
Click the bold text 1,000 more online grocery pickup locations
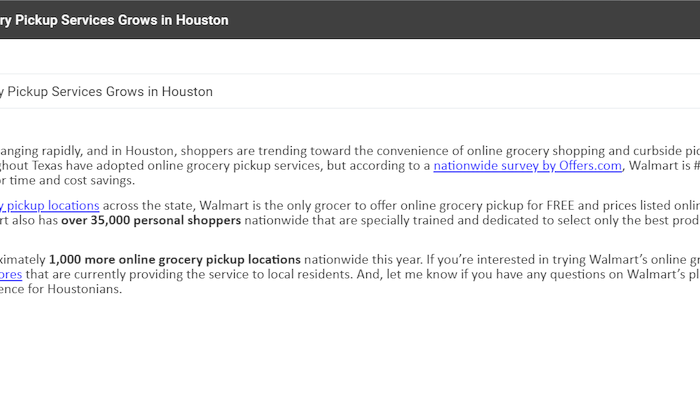pyautogui.click(x=175, y=259)
